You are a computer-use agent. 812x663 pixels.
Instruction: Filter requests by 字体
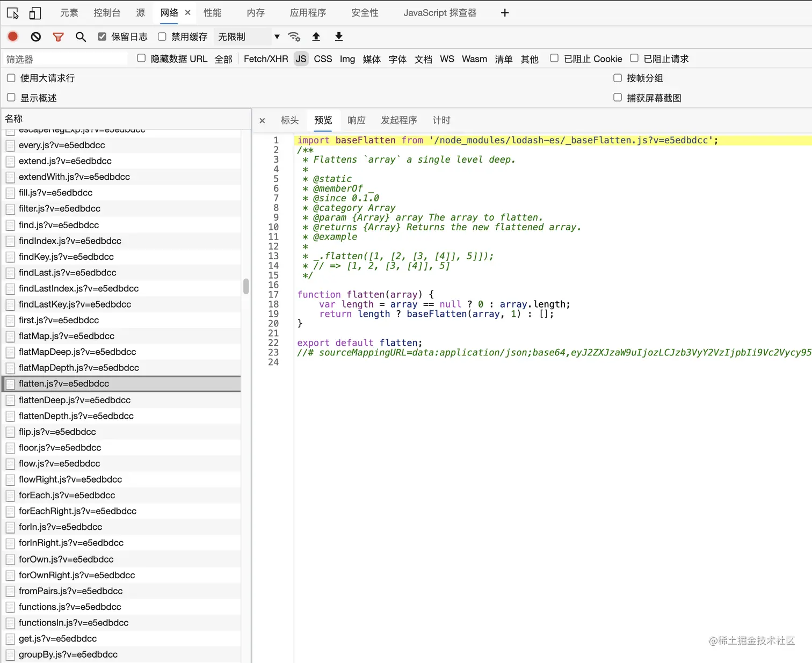coord(397,59)
